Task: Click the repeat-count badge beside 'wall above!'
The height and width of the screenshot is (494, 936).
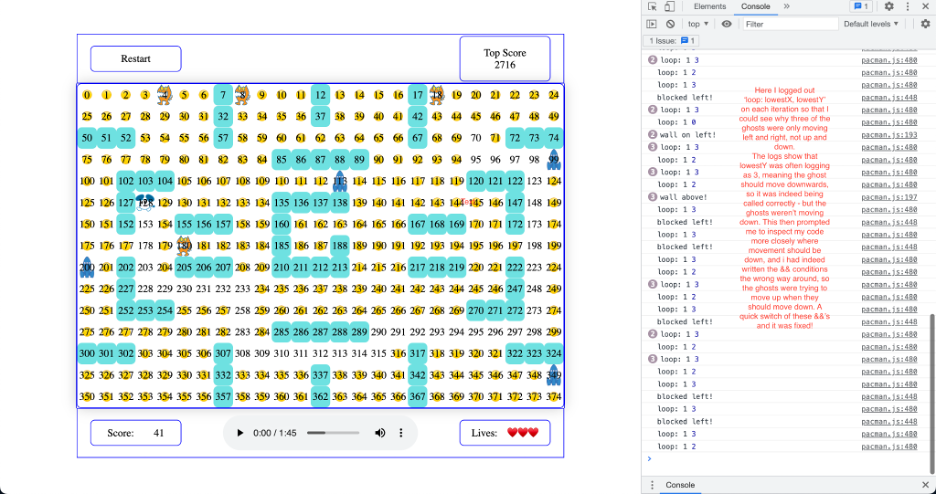Action: pos(652,197)
